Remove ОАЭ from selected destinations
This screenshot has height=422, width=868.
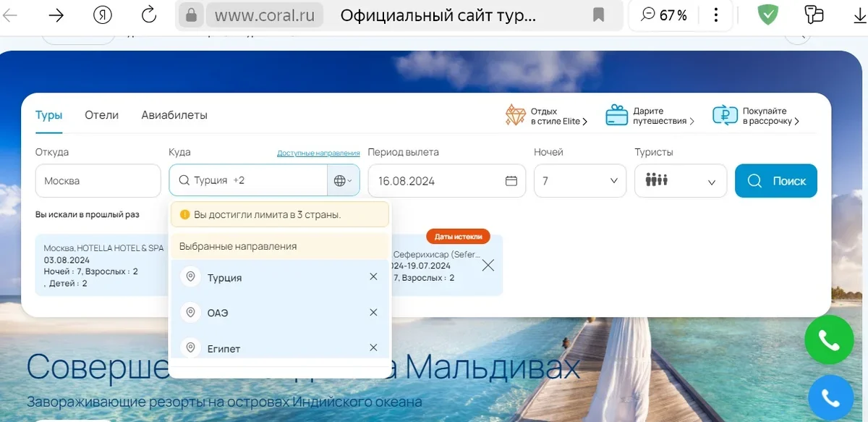[x=373, y=312]
